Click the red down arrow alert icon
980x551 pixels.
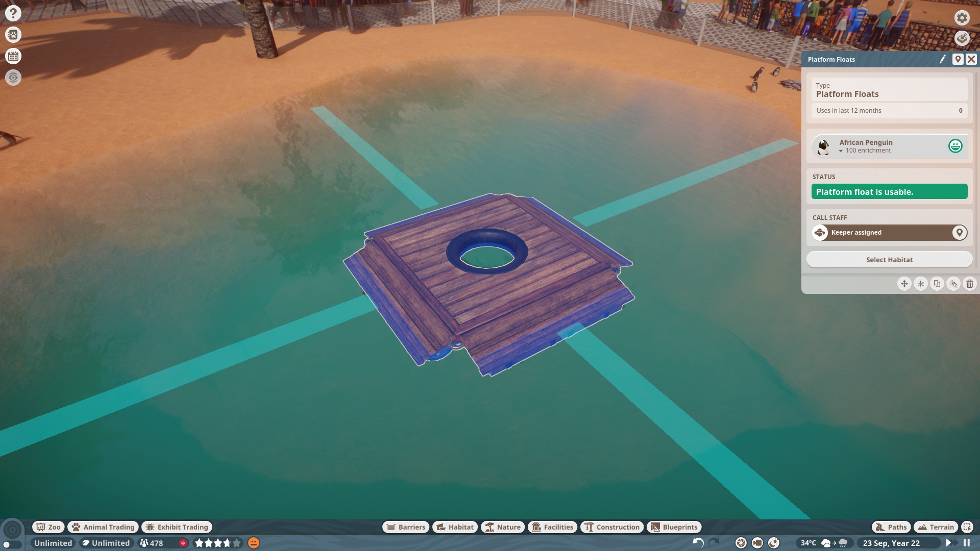[183, 543]
